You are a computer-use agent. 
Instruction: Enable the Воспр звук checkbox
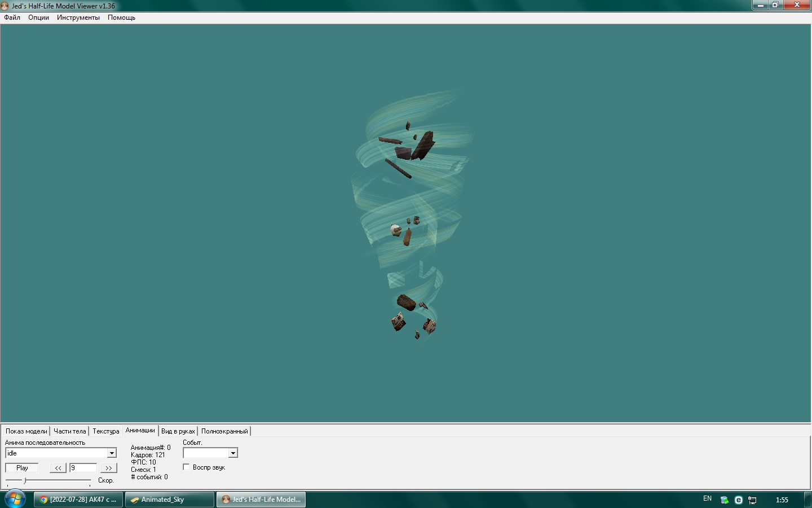click(x=186, y=467)
